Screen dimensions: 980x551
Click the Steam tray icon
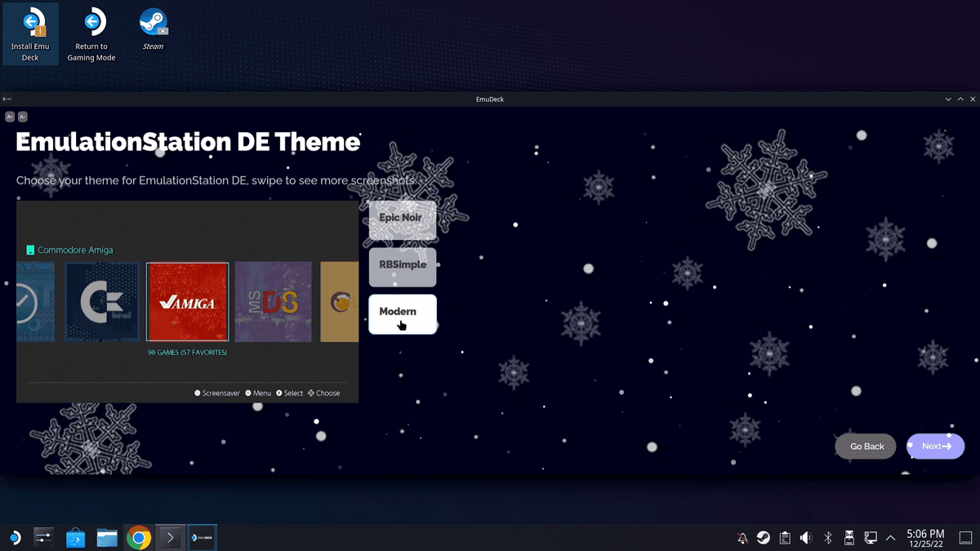(763, 538)
